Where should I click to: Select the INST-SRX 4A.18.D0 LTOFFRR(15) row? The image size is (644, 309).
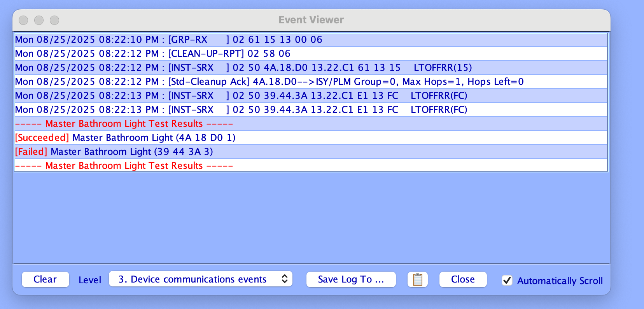pyautogui.click(x=311, y=68)
